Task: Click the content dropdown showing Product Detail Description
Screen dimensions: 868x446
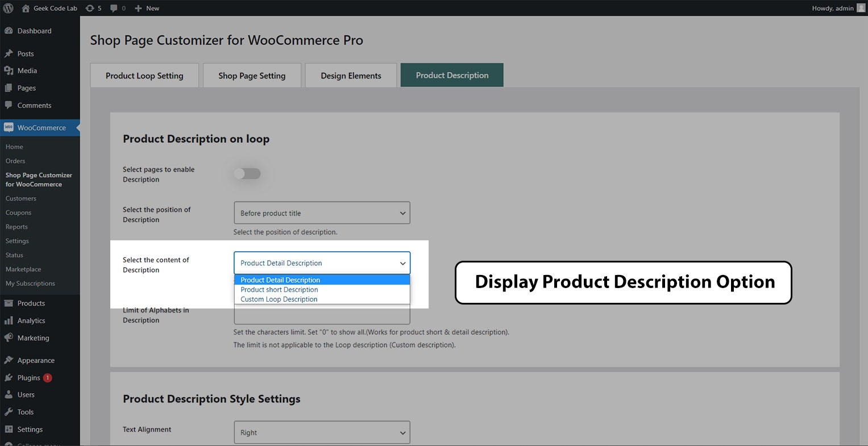Action: 322,263
